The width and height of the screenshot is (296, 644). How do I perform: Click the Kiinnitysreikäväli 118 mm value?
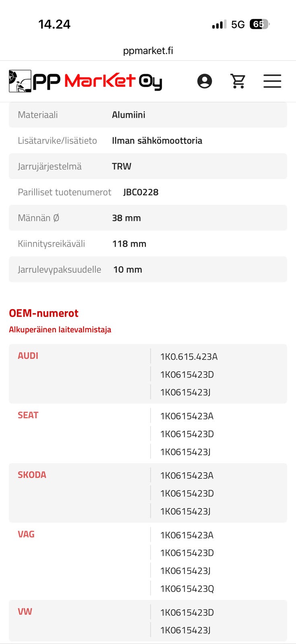[129, 244]
